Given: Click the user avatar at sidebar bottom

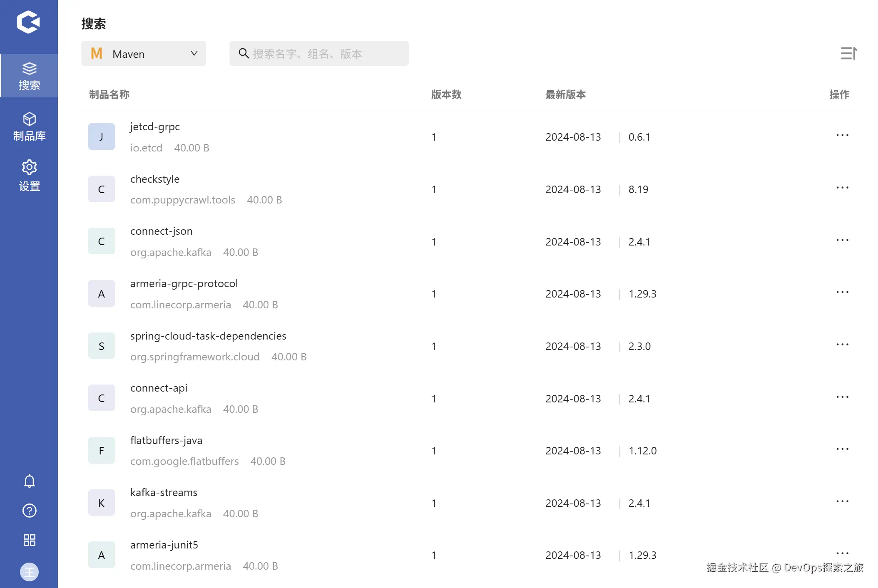Looking at the screenshot, I should 29,572.
